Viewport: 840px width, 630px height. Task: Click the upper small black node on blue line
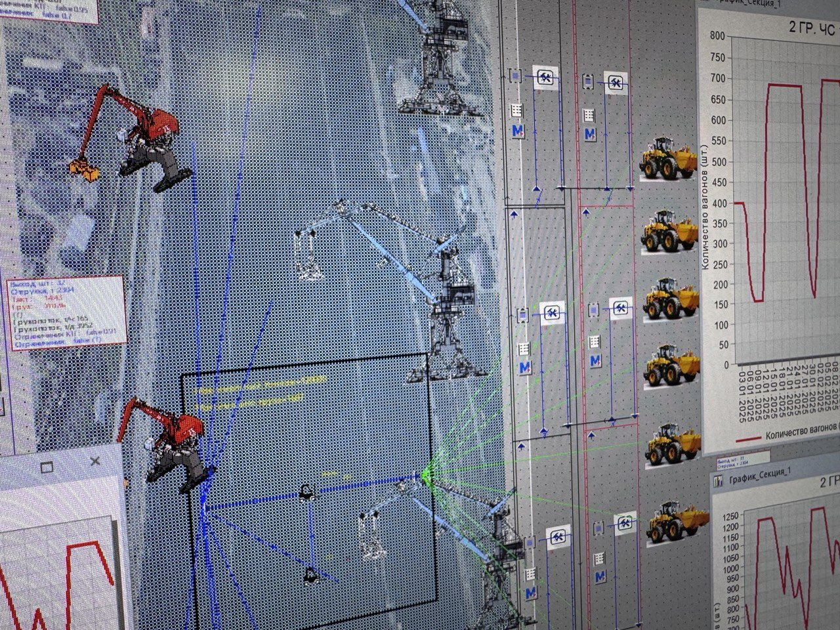coord(306,492)
